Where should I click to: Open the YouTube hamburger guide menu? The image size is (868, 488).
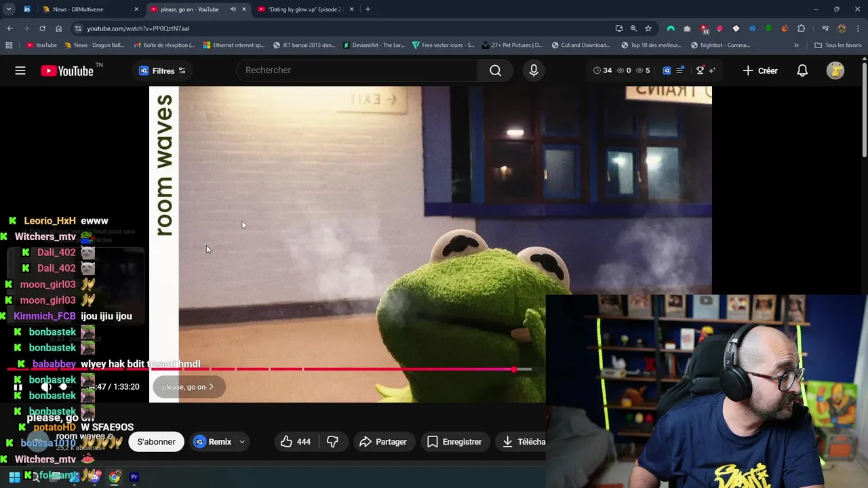pos(20,70)
